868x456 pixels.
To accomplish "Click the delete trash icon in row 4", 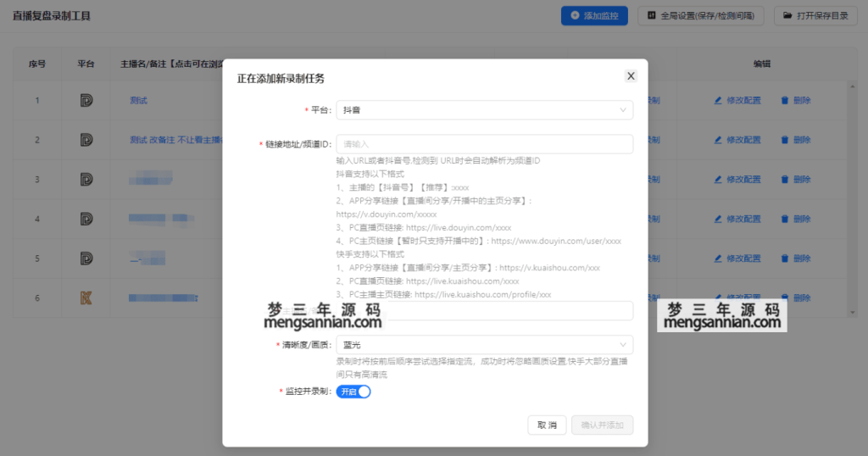I will 784,219.
